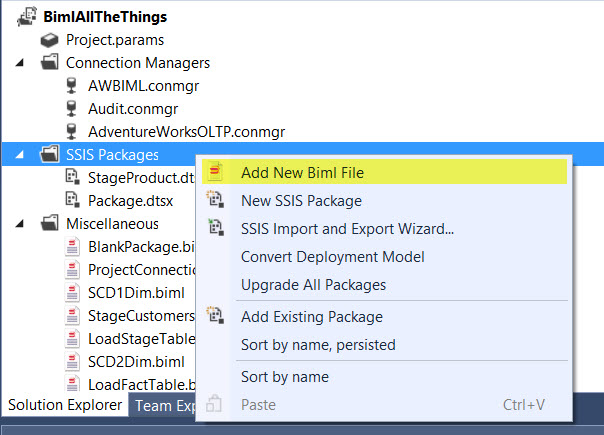The image size is (604, 435).
Task: Choose Sort by name, persisted
Action: click(x=318, y=345)
